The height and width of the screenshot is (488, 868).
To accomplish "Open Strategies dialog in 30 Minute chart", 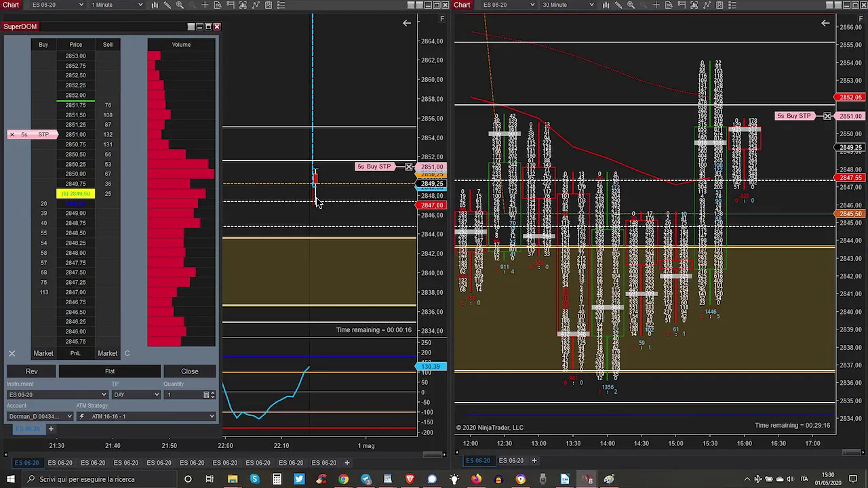I will click(719, 5).
